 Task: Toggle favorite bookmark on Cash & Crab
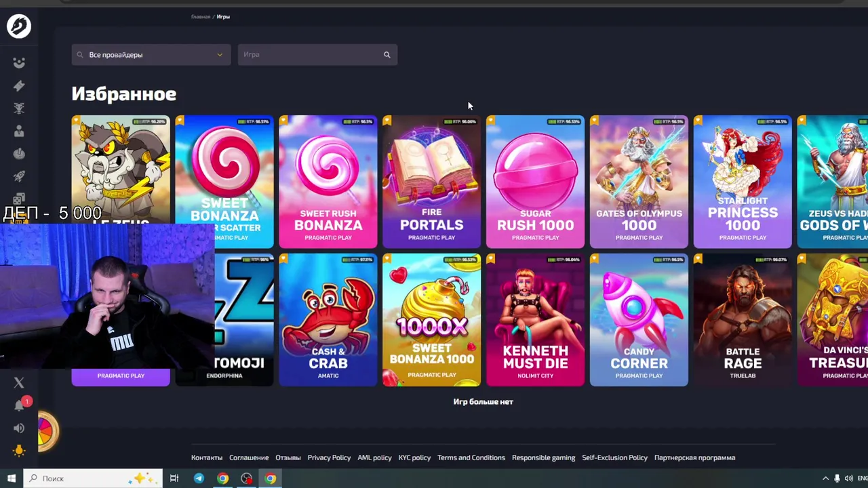click(283, 259)
